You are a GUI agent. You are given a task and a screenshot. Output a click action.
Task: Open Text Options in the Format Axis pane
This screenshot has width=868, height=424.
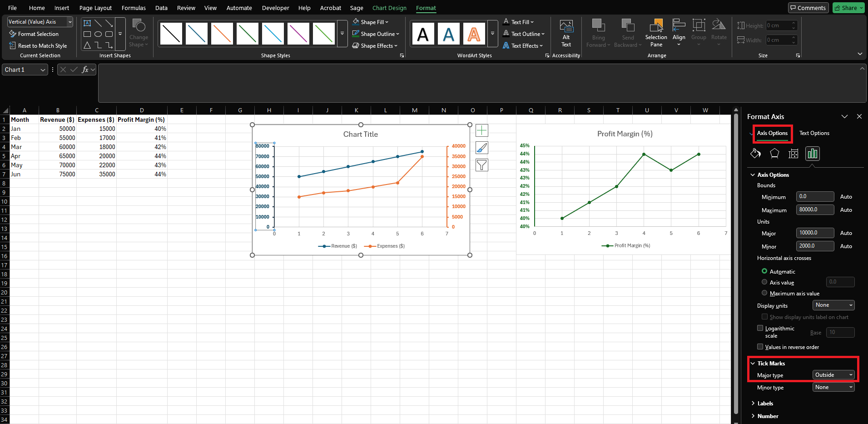[813, 133]
